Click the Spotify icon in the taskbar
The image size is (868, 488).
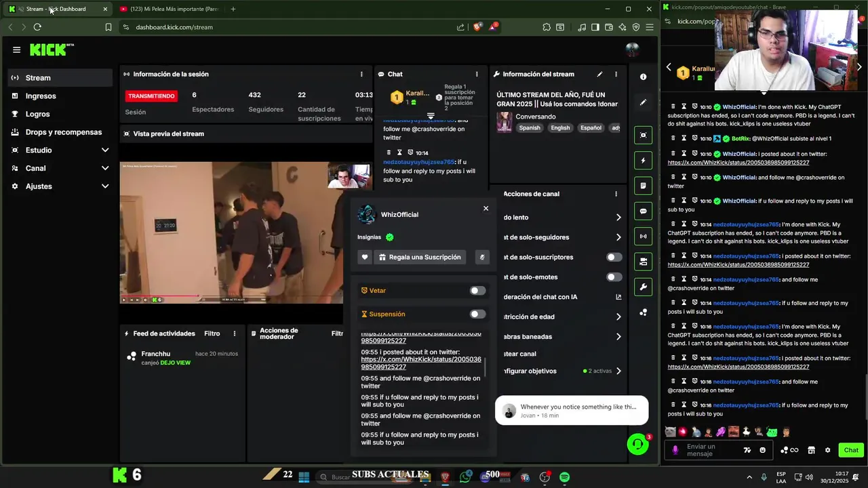564,477
